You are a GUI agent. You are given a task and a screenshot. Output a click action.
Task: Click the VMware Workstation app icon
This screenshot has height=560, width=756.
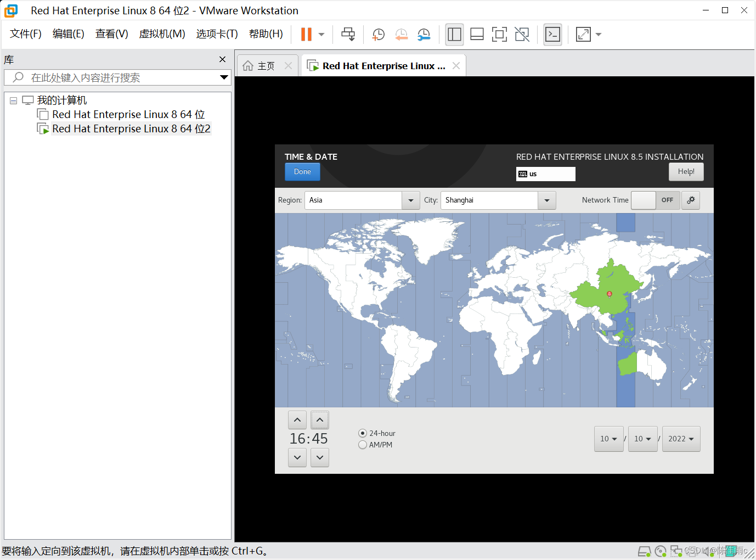tap(11, 10)
